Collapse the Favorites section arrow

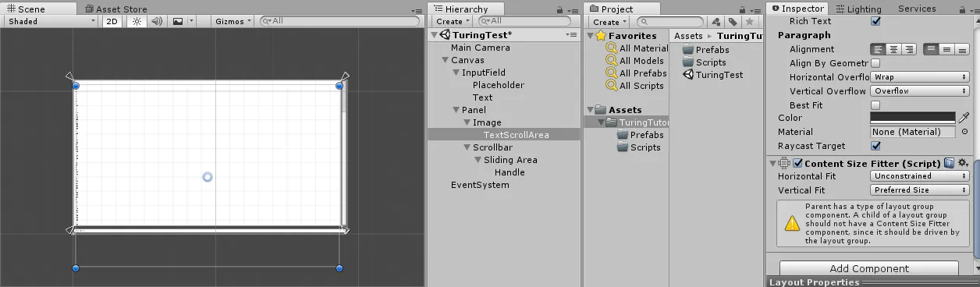pos(590,36)
